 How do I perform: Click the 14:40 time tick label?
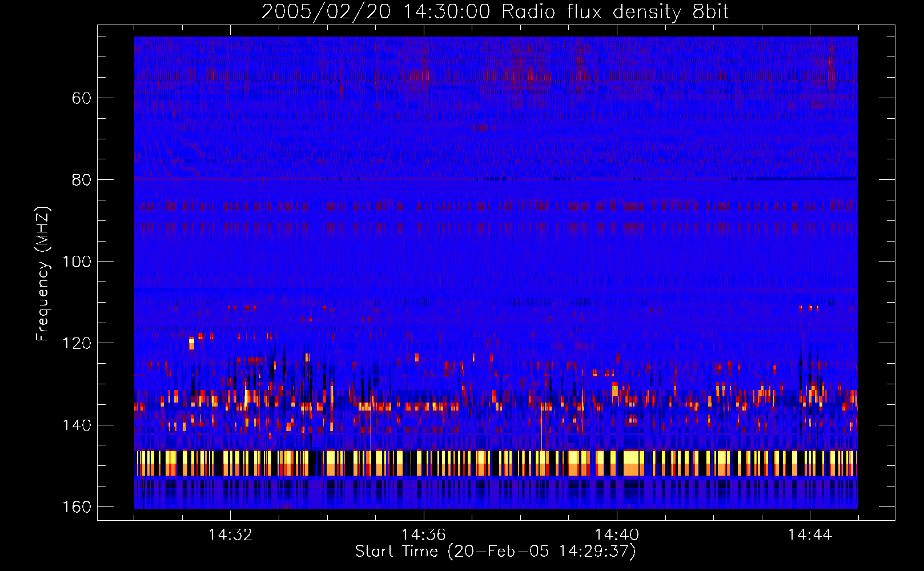pyautogui.click(x=617, y=535)
